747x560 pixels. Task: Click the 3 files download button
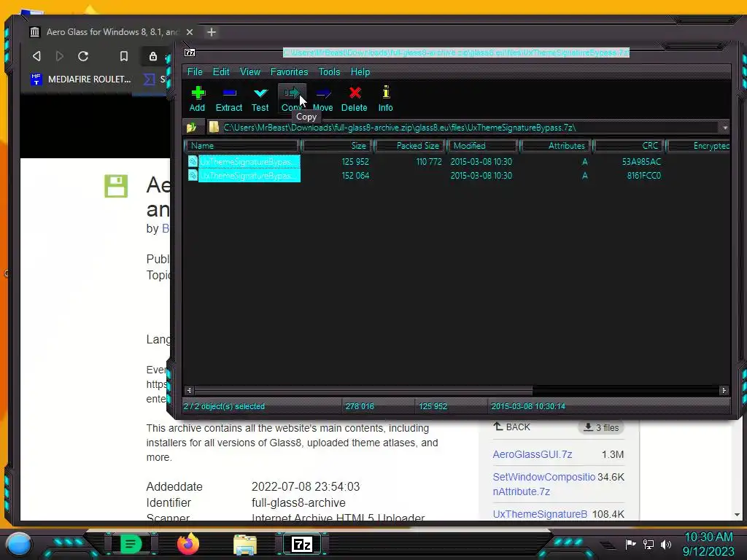pyautogui.click(x=601, y=427)
